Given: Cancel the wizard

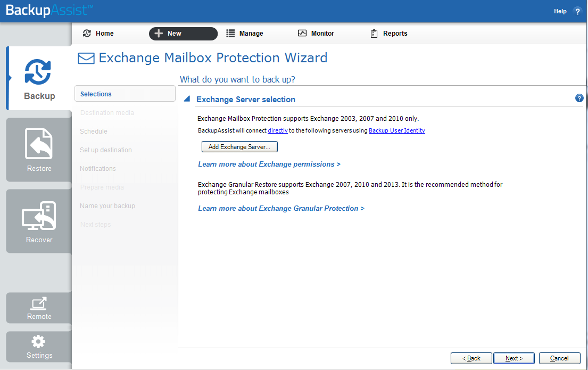Looking at the screenshot, I should [559, 358].
